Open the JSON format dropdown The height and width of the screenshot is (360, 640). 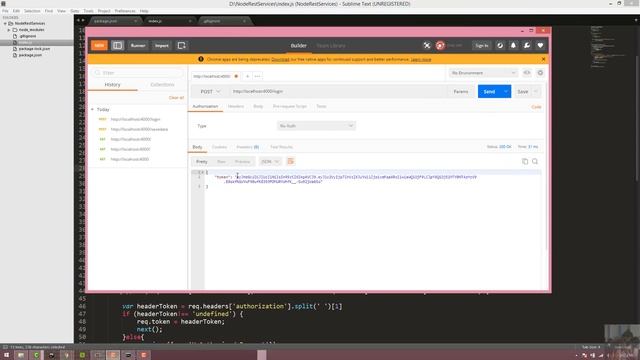[x=270, y=162]
